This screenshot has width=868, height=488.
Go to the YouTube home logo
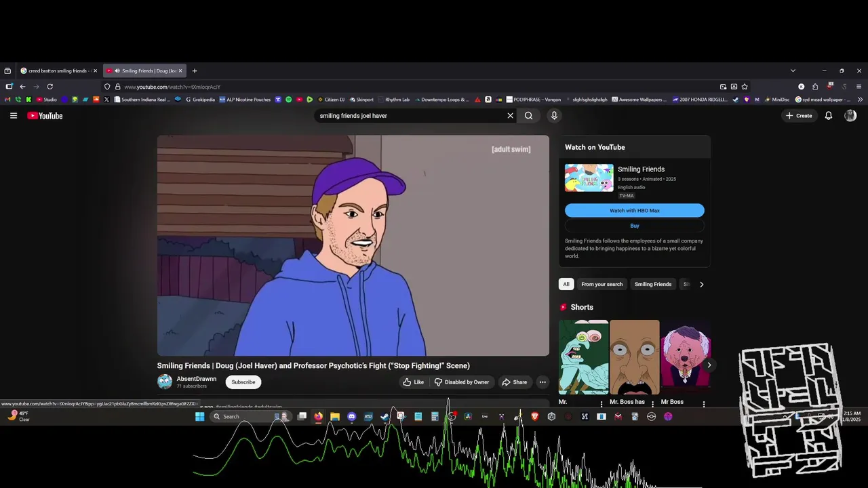[x=45, y=116]
